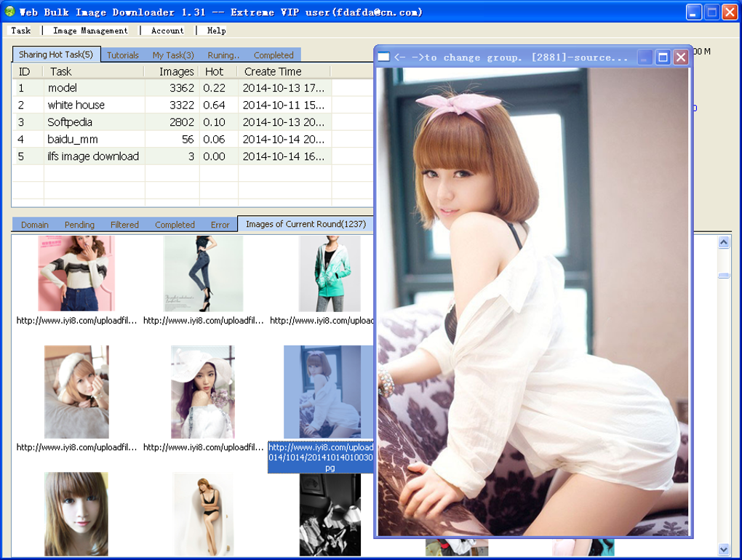Click the vertical scrollbar thumb of image list
The height and width of the screenshot is (560, 742).
pos(724,275)
